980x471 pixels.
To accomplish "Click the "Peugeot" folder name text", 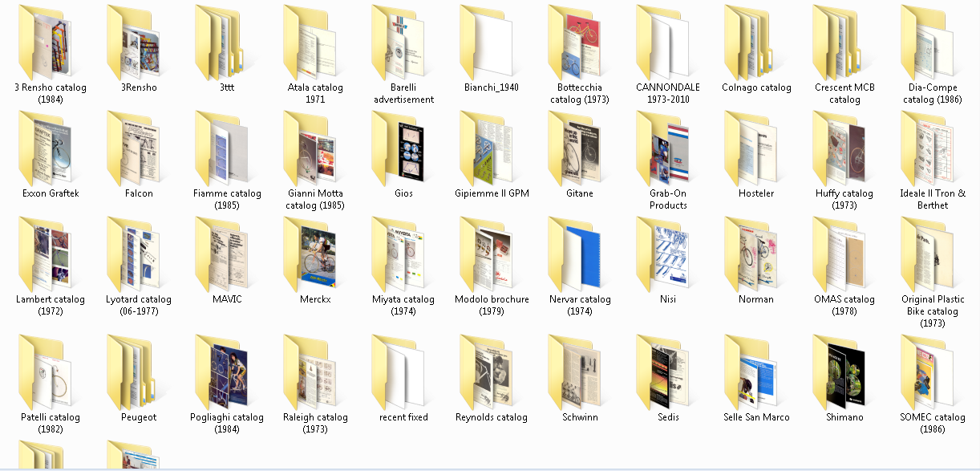I will point(139,417).
